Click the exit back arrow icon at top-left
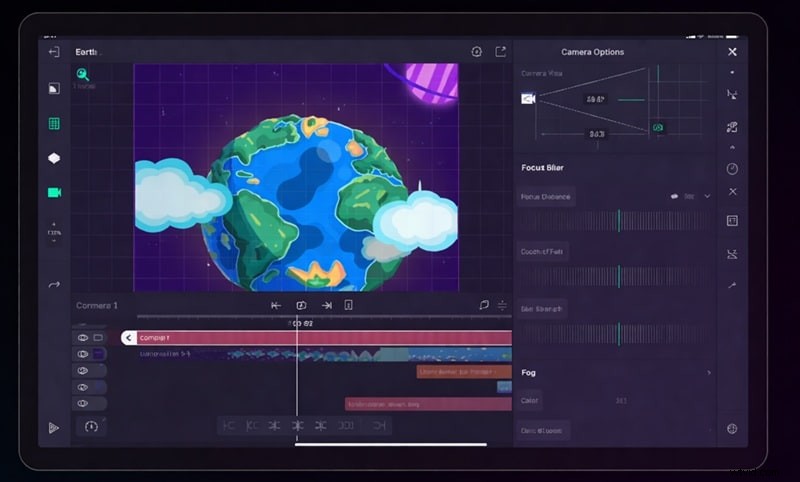 (x=54, y=52)
